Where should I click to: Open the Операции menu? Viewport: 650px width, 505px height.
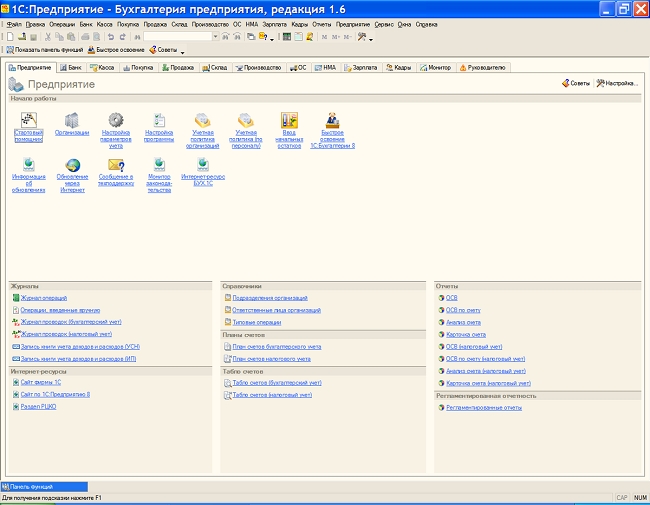point(61,22)
